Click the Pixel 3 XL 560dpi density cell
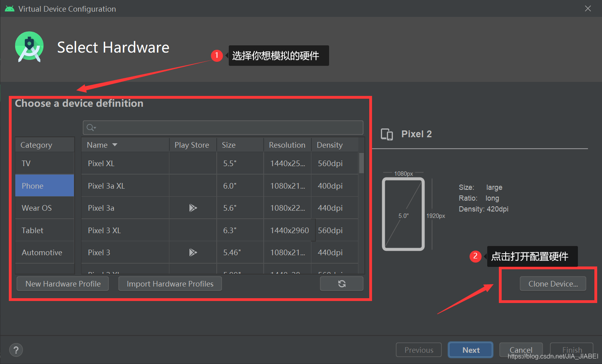Viewport: 602px width, 364px height. [x=337, y=230]
